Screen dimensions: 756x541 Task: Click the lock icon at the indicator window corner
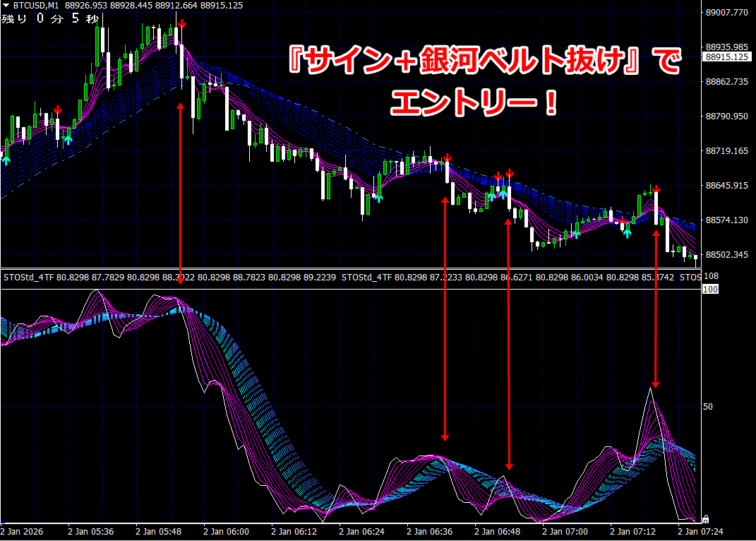pos(705,519)
